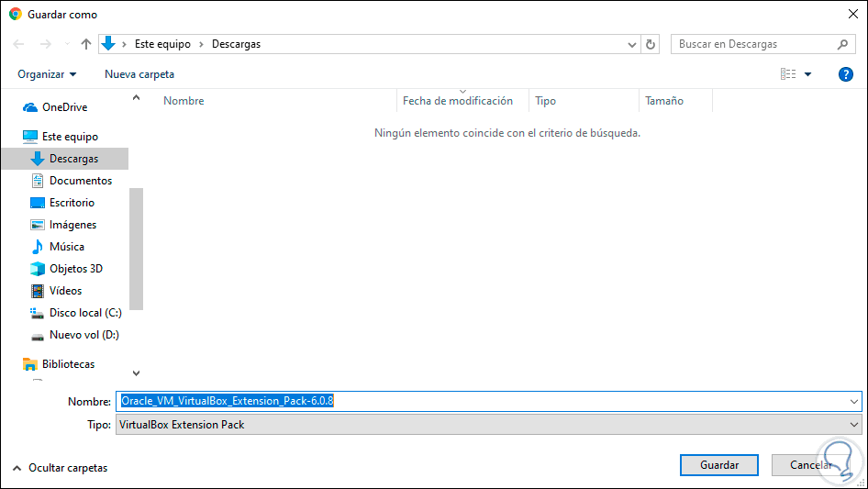Refresh the Descargas folder view
Viewport: 868px width, 489px height.
tap(651, 44)
